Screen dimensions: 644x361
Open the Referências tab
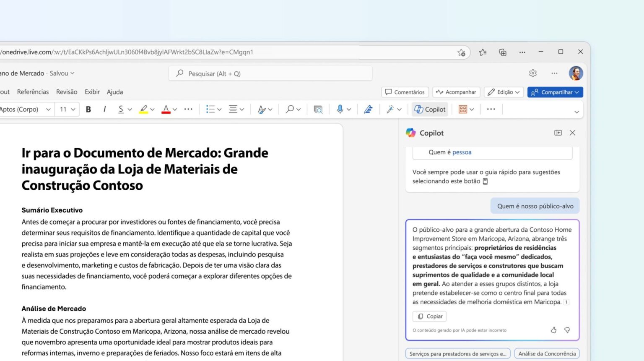[x=33, y=92]
